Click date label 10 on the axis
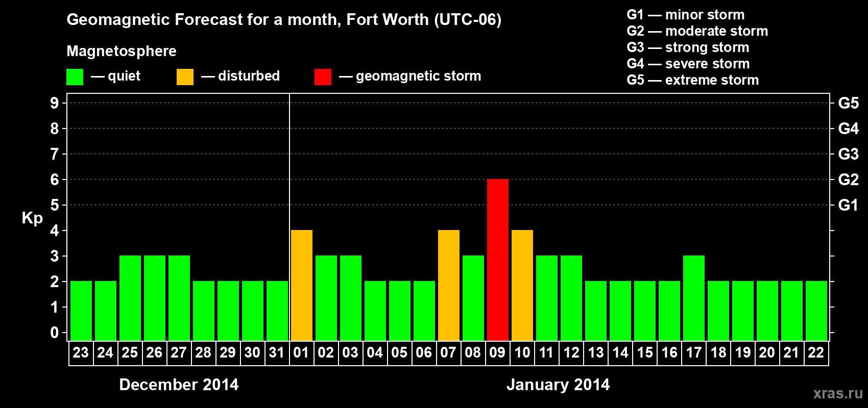 click(x=522, y=352)
